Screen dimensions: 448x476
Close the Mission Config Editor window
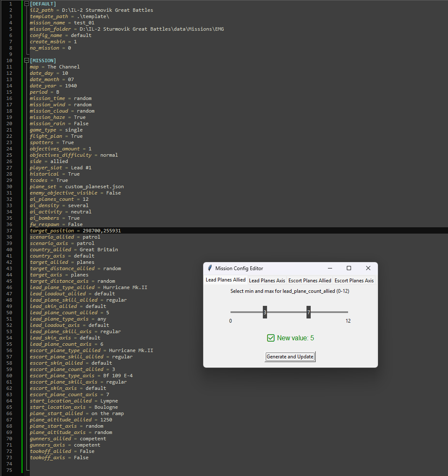click(x=368, y=268)
